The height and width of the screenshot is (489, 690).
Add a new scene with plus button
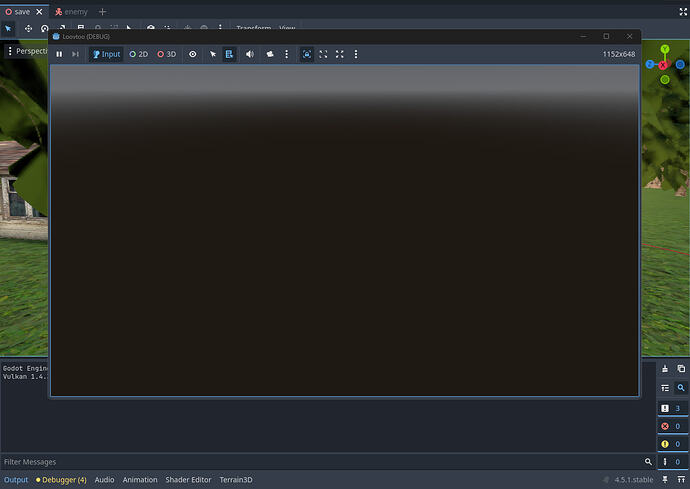pos(102,11)
